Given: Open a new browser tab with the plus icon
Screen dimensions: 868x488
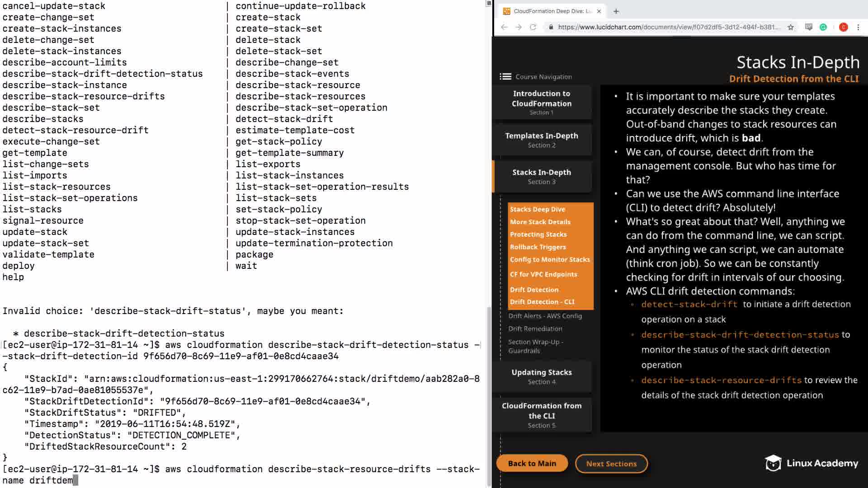Looking at the screenshot, I should point(616,11).
